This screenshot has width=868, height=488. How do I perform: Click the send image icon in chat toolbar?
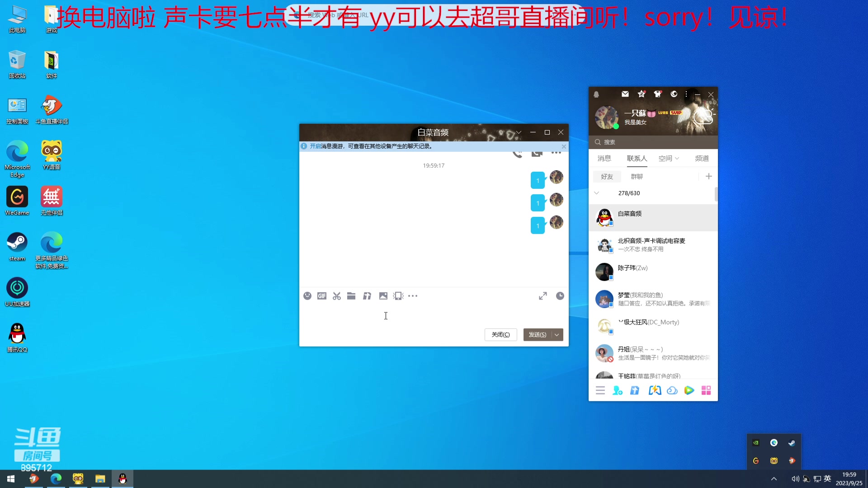383,296
